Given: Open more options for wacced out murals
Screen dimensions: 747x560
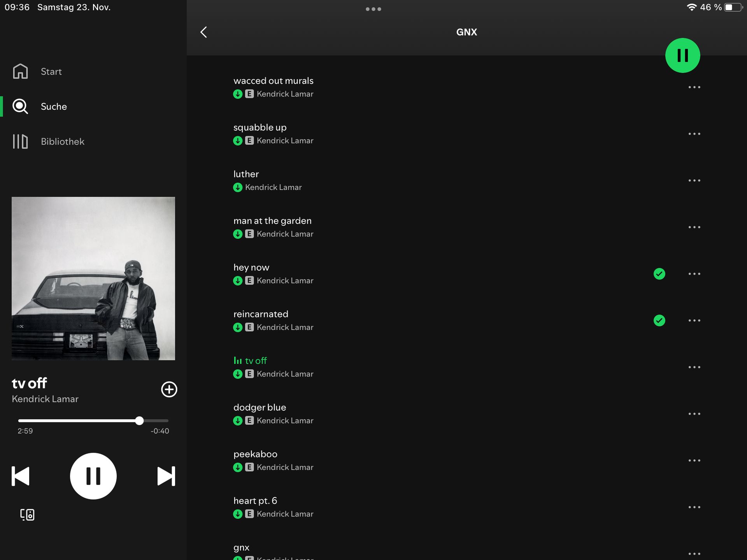Looking at the screenshot, I should click(x=694, y=87).
